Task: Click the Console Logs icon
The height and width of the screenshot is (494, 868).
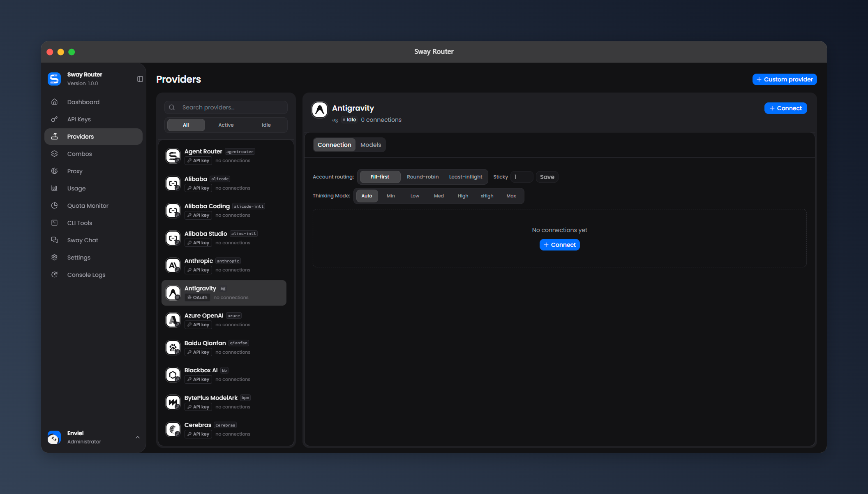Action: pyautogui.click(x=54, y=275)
